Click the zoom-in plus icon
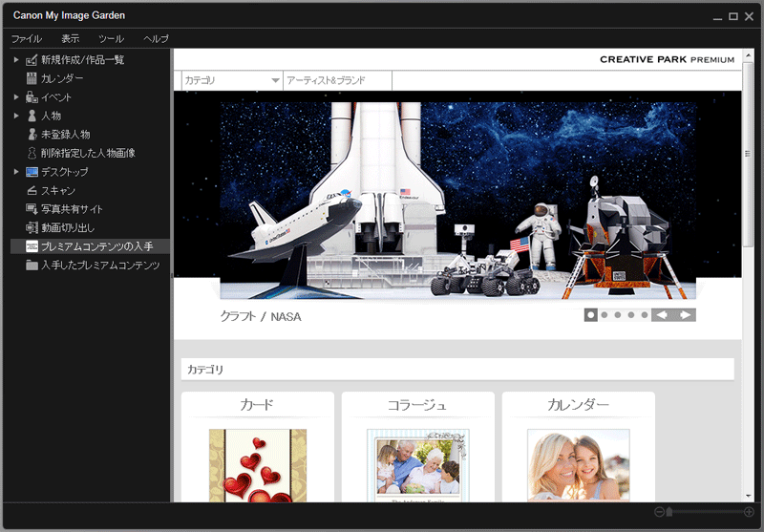Viewport: 764px width, 532px height. pyautogui.click(x=750, y=512)
